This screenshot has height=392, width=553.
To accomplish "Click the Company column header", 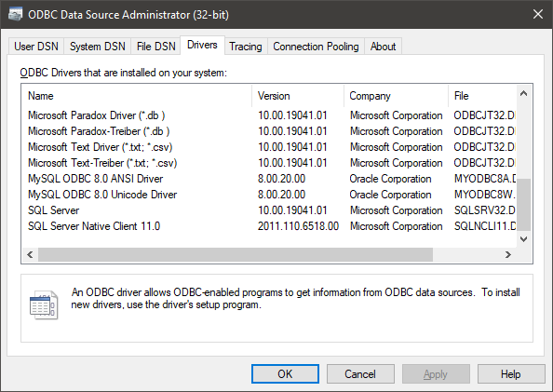I will pos(396,96).
